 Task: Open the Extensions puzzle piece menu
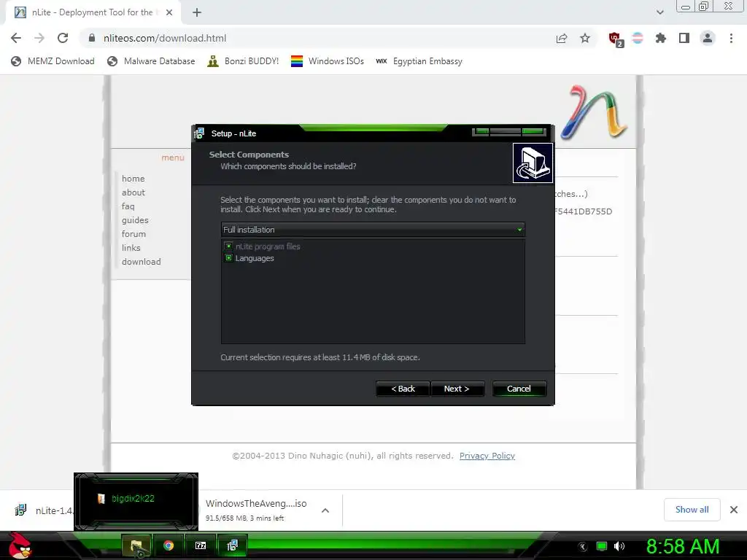661,38
